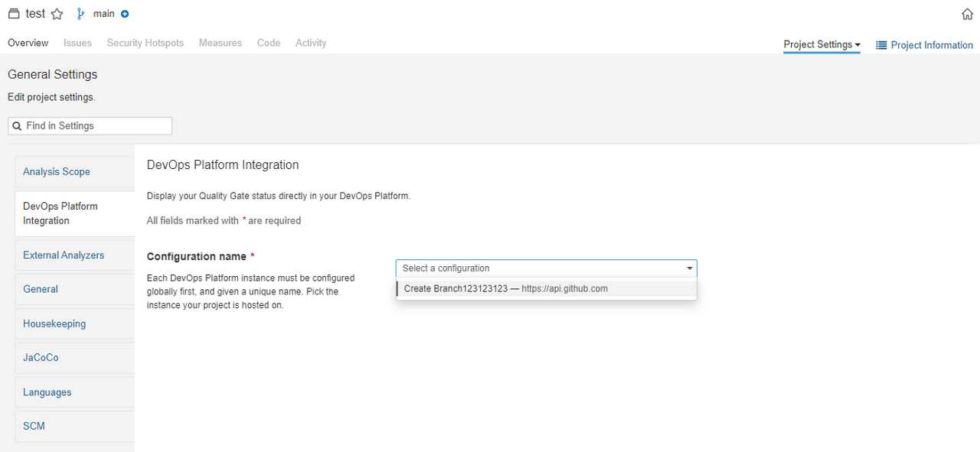This screenshot has width=980, height=452.
Task: Open the General settings category
Action: point(75,289)
